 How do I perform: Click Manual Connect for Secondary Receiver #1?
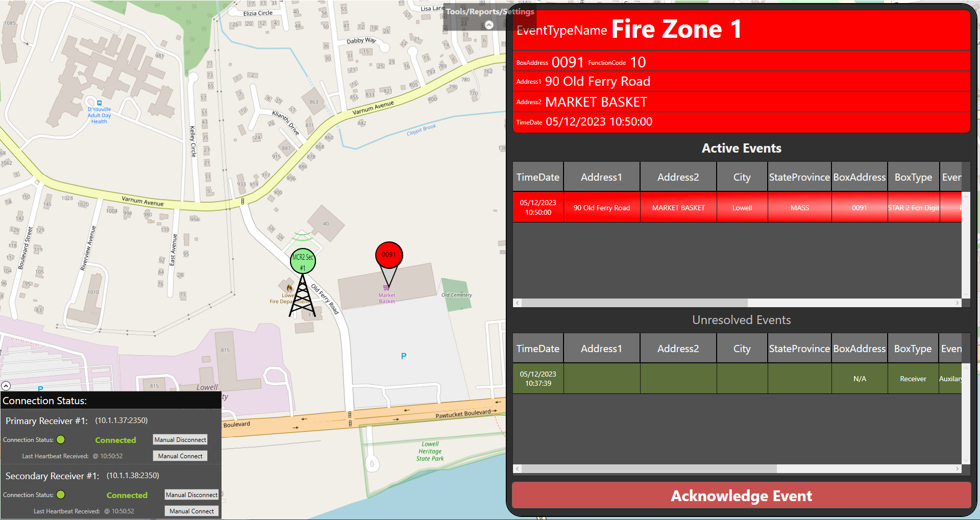coord(191,511)
